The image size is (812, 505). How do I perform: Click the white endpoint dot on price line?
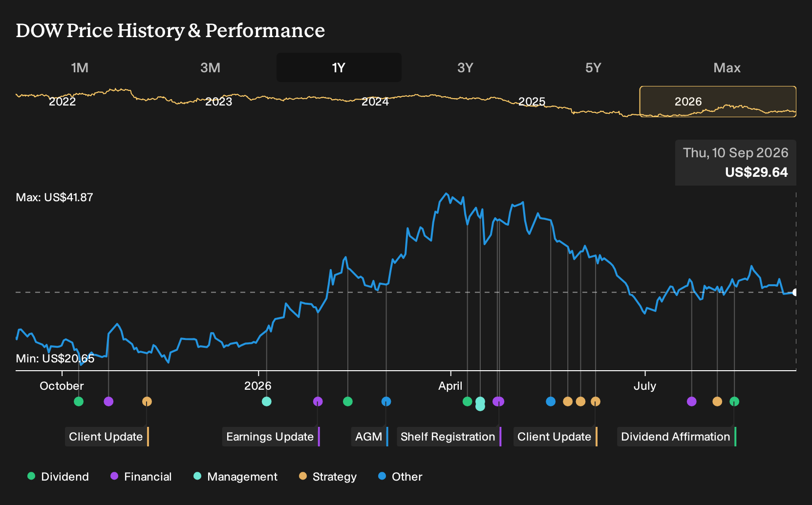click(795, 292)
